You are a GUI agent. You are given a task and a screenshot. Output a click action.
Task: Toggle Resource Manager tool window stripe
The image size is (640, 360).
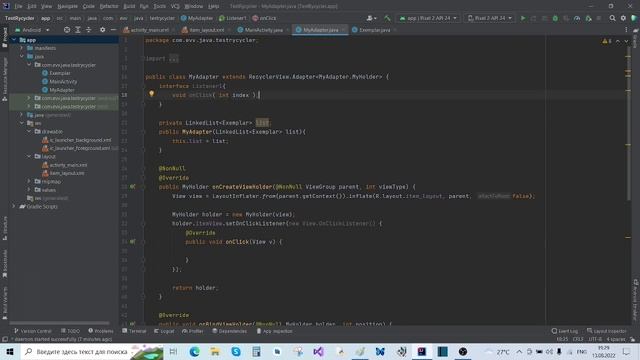pyautogui.click(x=4, y=79)
